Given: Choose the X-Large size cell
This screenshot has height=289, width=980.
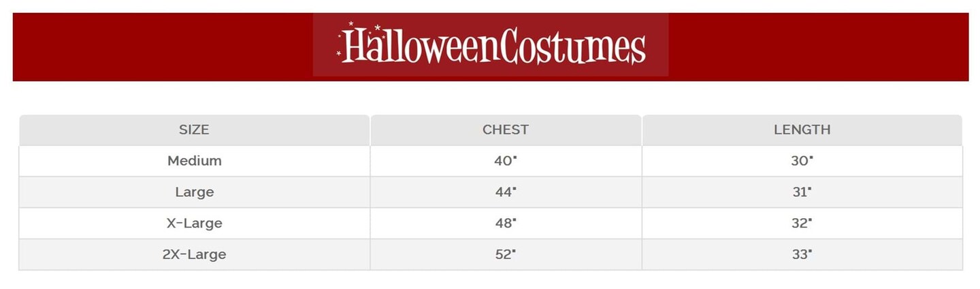Looking at the screenshot, I should (194, 224).
